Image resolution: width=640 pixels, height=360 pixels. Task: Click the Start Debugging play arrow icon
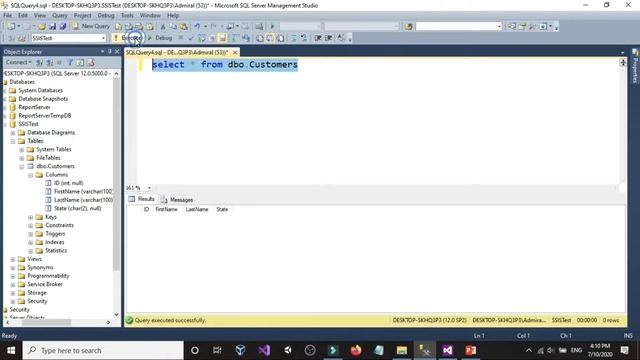point(272,27)
